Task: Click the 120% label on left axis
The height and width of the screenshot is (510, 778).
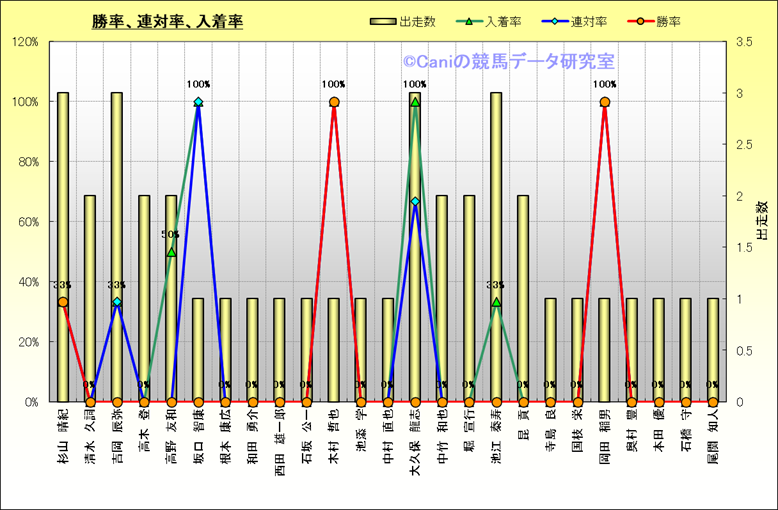Action: pos(24,42)
